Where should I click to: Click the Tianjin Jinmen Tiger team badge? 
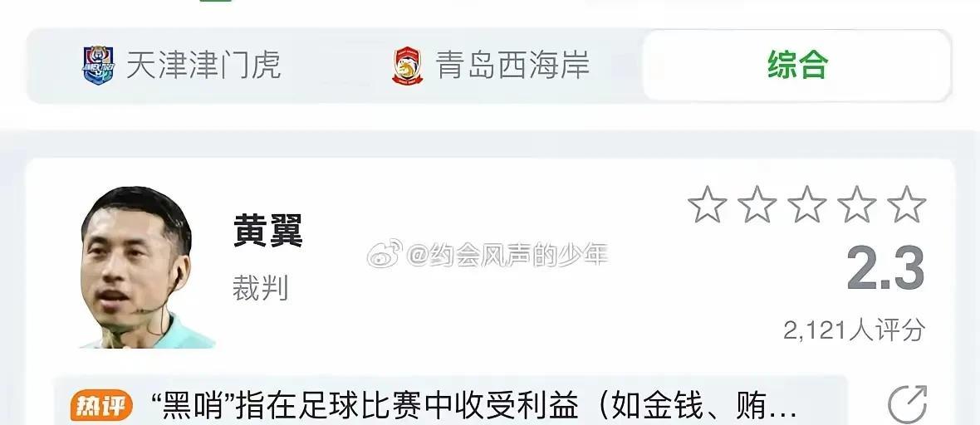coord(98,65)
